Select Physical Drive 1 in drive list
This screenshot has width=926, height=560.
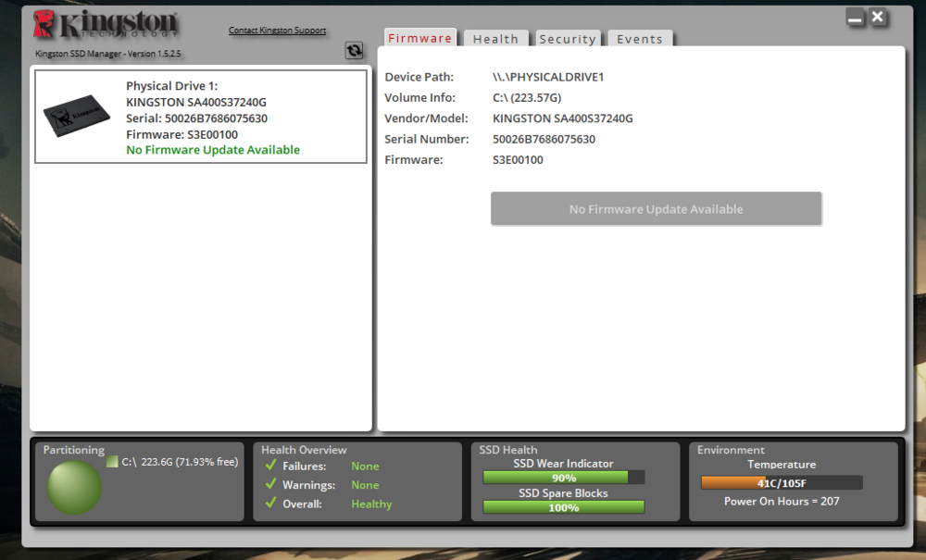pos(201,118)
